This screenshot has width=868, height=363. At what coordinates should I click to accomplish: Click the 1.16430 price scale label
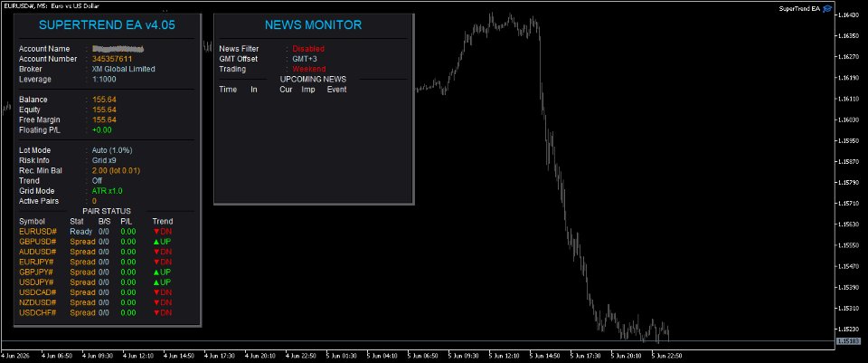tap(847, 15)
